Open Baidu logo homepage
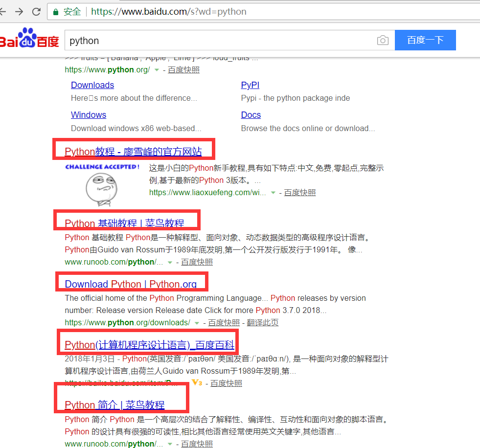This screenshot has height=448, width=480. (29, 38)
